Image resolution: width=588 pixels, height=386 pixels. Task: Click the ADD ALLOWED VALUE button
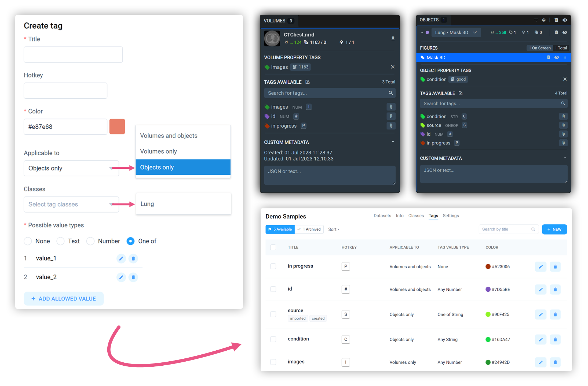64,299
